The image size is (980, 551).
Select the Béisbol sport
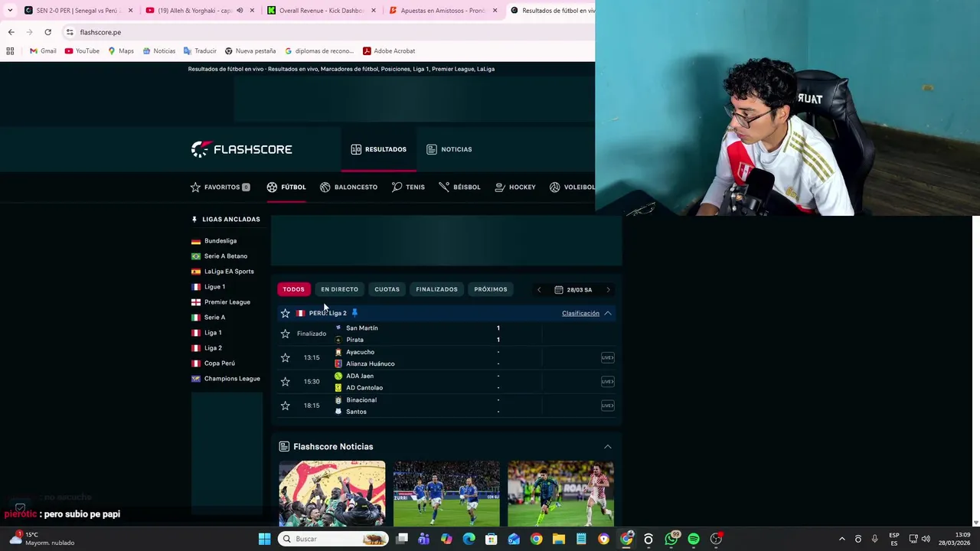click(459, 187)
